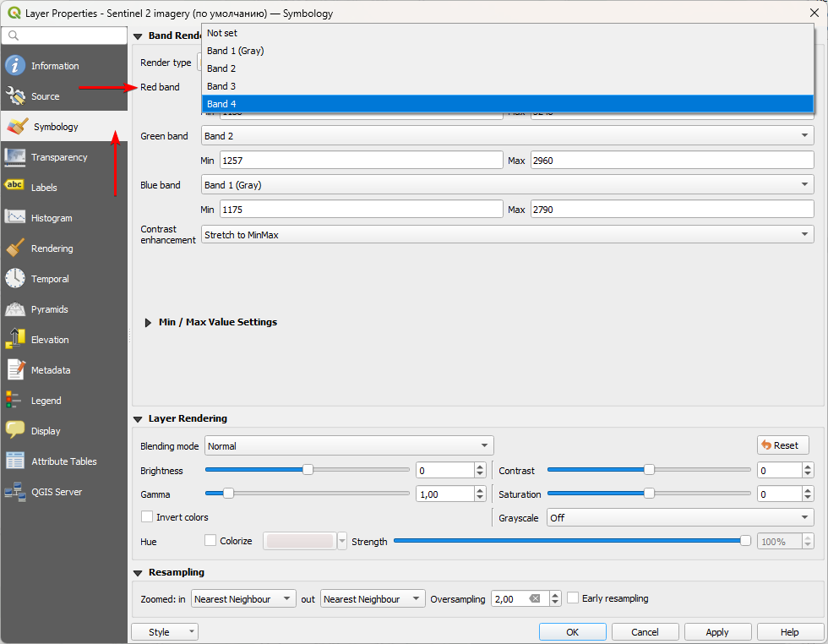Open the QGIS Server icon
The width and height of the screenshot is (828, 644).
pyautogui.click(x=15, y=492)
